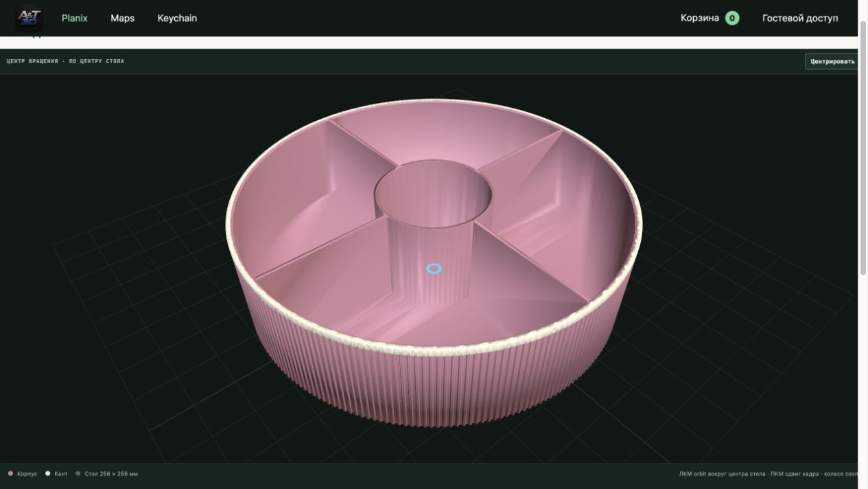Go to the Keychain tab
The height and width of the screenshot is (489, 868).
(177, 18)
